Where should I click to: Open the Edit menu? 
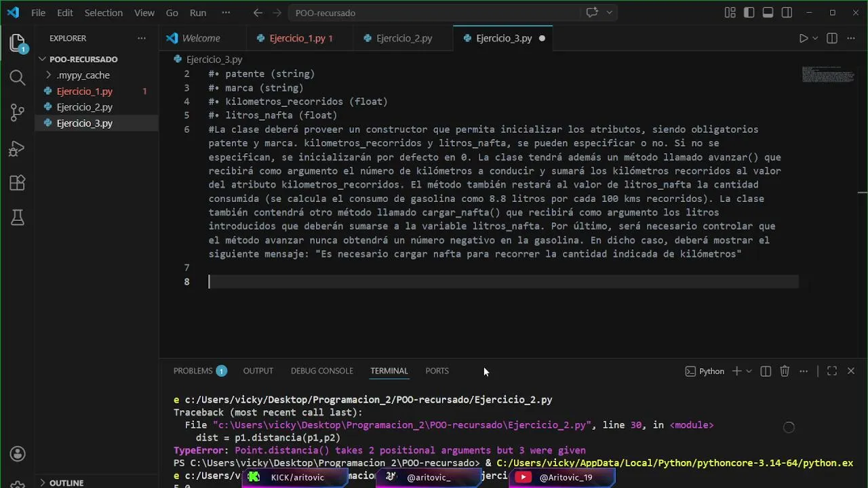pos(65,13)
